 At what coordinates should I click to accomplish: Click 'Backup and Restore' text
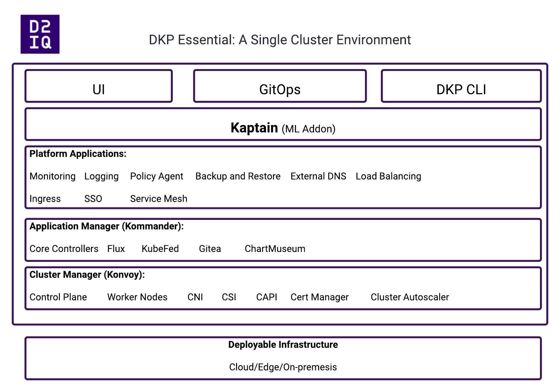click(238, 176)
